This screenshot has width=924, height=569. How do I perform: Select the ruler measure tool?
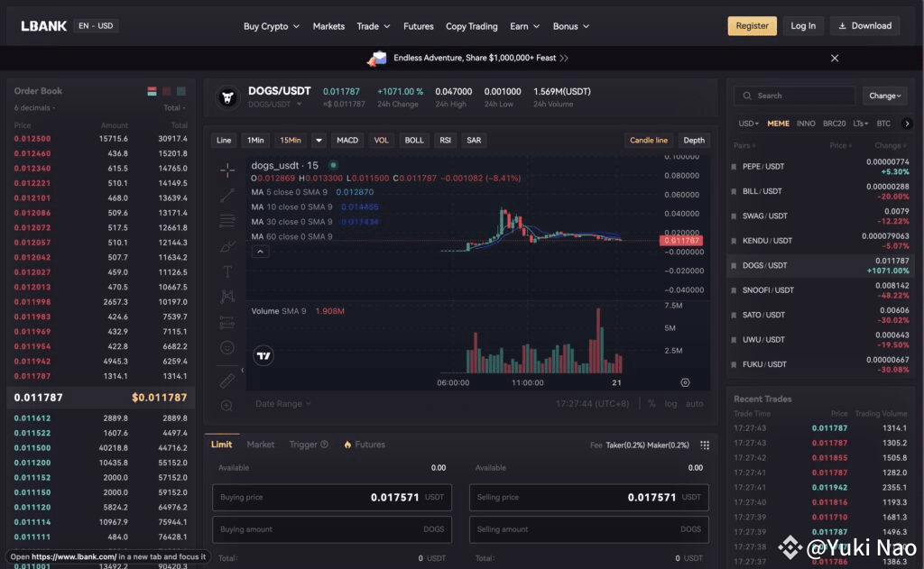coord(226,381)
